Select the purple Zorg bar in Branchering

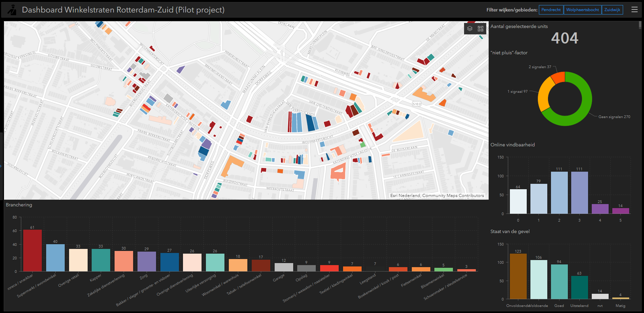147,261
